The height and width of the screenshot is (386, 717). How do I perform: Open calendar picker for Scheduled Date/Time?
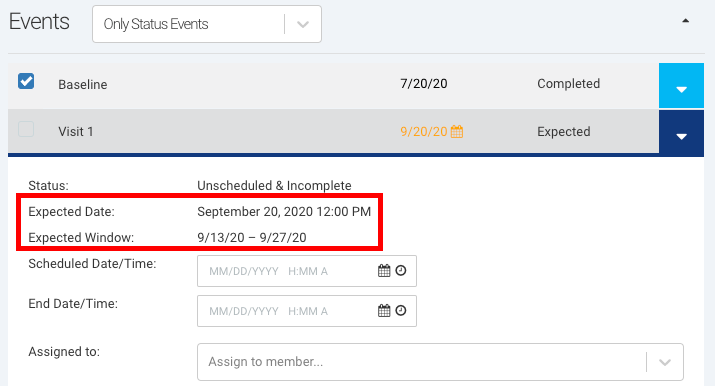click(x=384, y=271)
